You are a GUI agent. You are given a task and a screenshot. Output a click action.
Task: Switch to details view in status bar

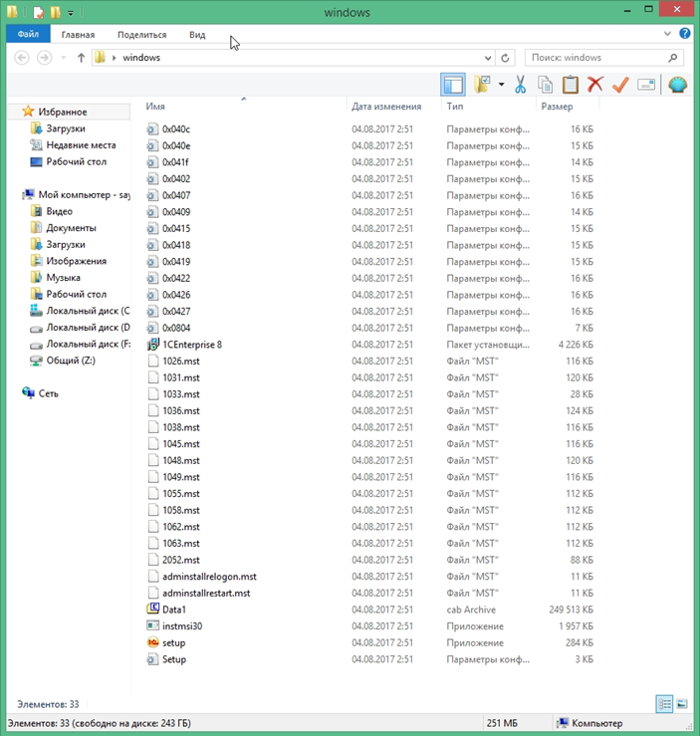(x=664, y=703)
